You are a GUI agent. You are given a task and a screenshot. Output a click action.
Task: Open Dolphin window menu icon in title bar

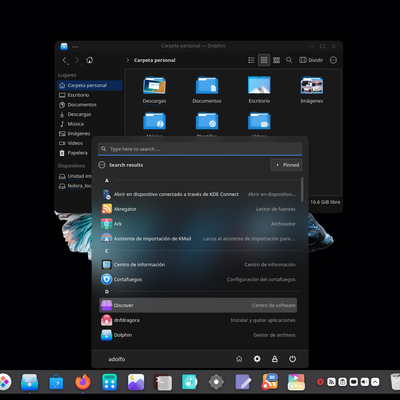click(64, 46)
